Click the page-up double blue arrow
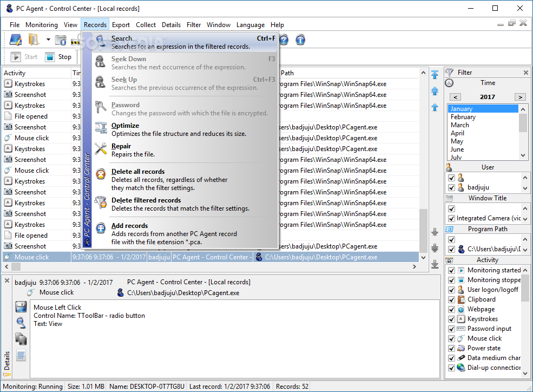533x392 pixels. coord(435,91)
